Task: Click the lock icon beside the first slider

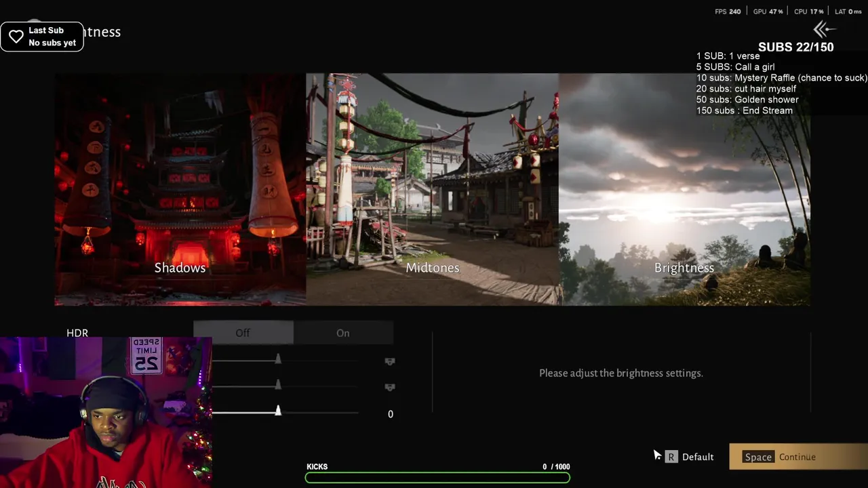Action: point(390,361)
